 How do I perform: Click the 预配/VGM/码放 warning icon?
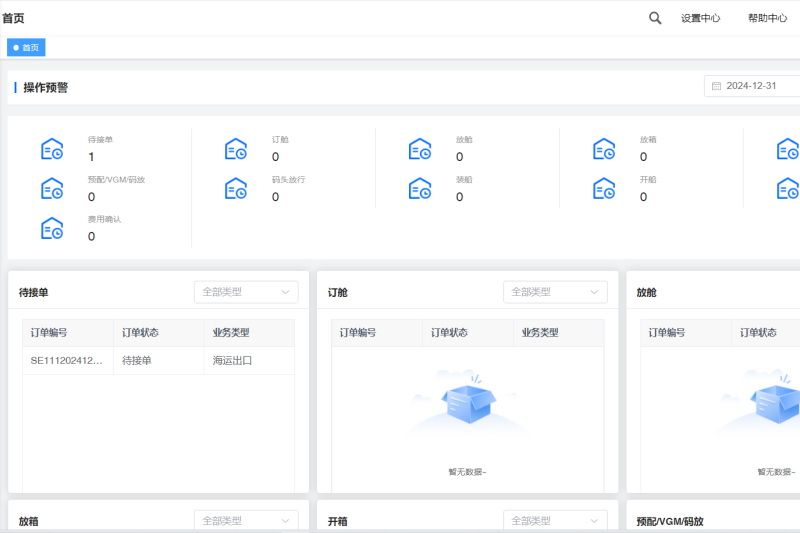[52, 189]
